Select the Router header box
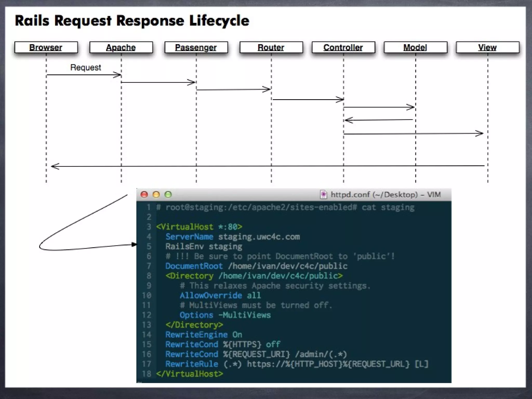The width and height of the screenshot is (532, 399). (271, 47)
